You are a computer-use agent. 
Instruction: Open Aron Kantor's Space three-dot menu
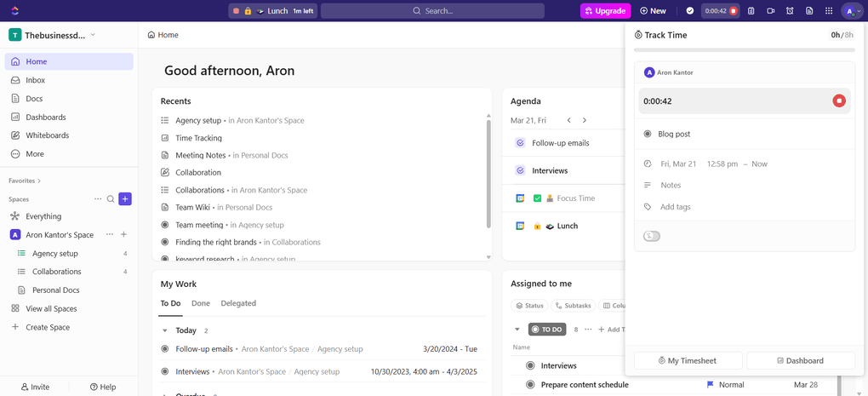pyautogui.click(x=110, y=235)
